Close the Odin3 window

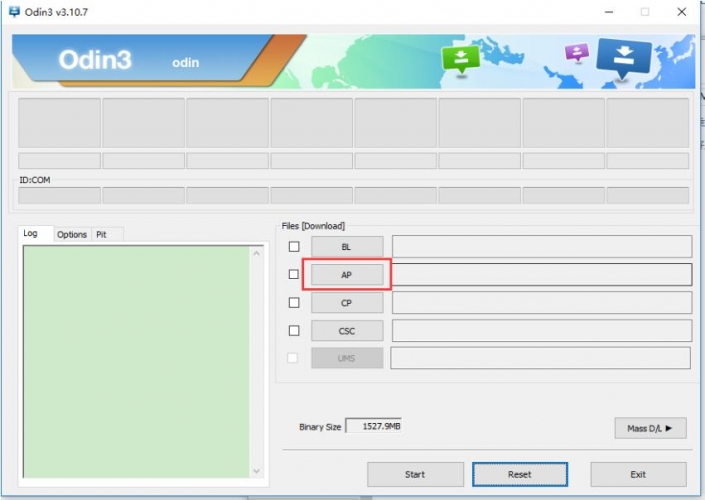[x=682, y=12]
